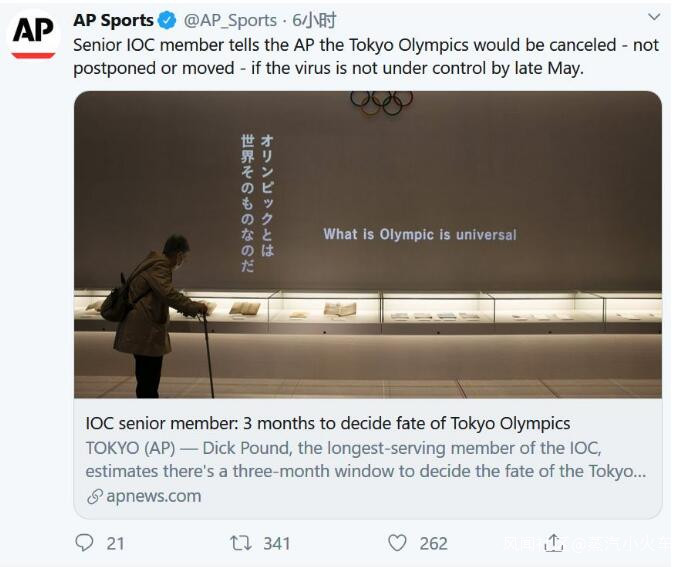Open the 6小时 tweet timestamp
The height and width of the screenshot is (567, 685).
(314, 20)
